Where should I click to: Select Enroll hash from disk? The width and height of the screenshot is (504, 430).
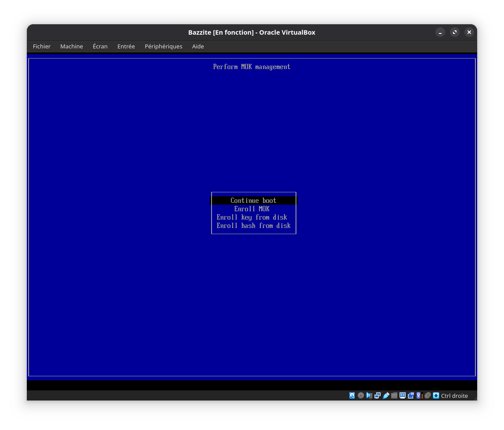pos(253,226)
